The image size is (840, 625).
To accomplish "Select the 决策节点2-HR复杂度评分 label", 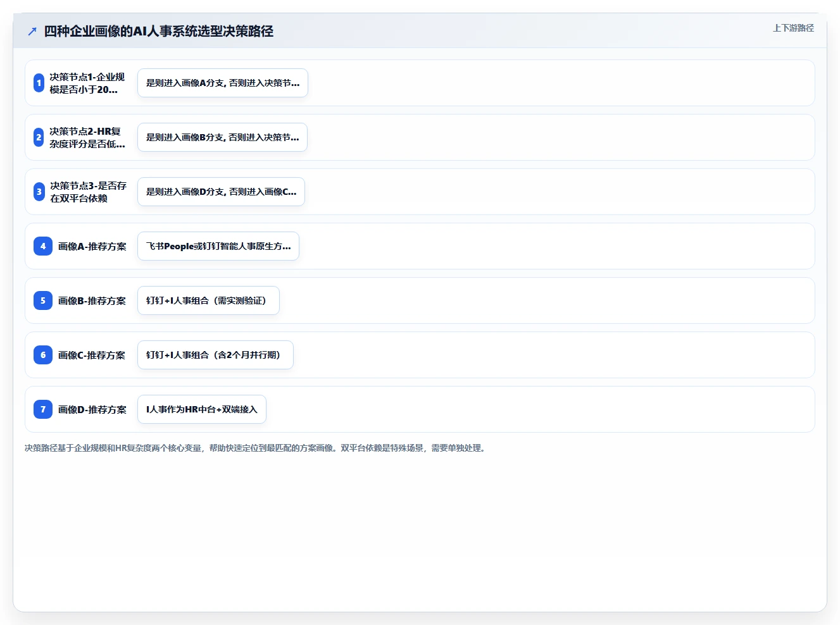I will [87, 137].
